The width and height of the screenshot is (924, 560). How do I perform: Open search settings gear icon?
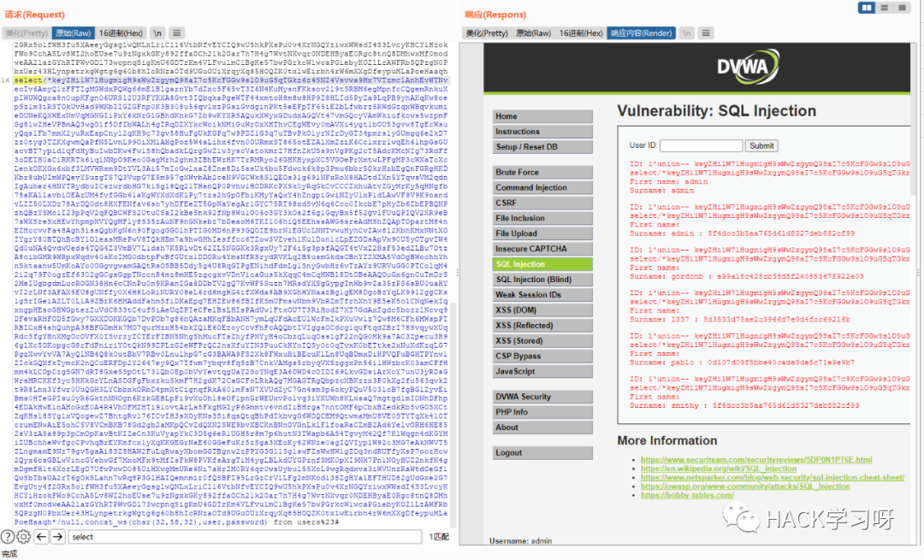(24, 536)
